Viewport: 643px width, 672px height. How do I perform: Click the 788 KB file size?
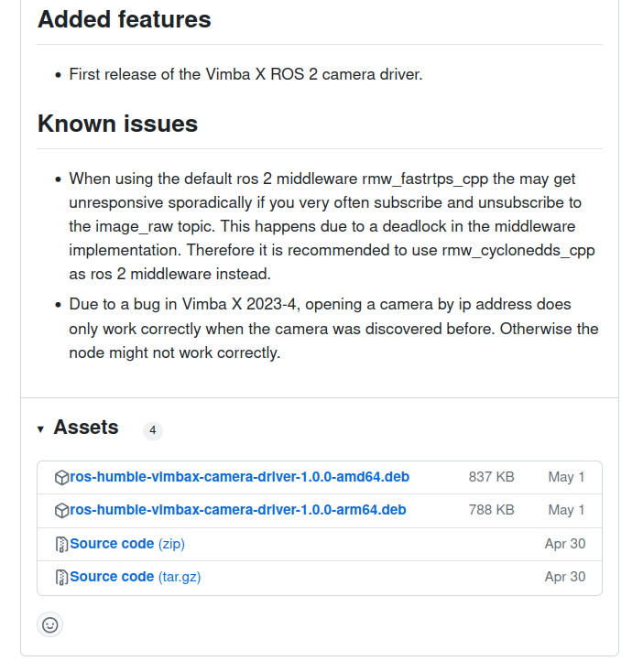click(491, 510)
